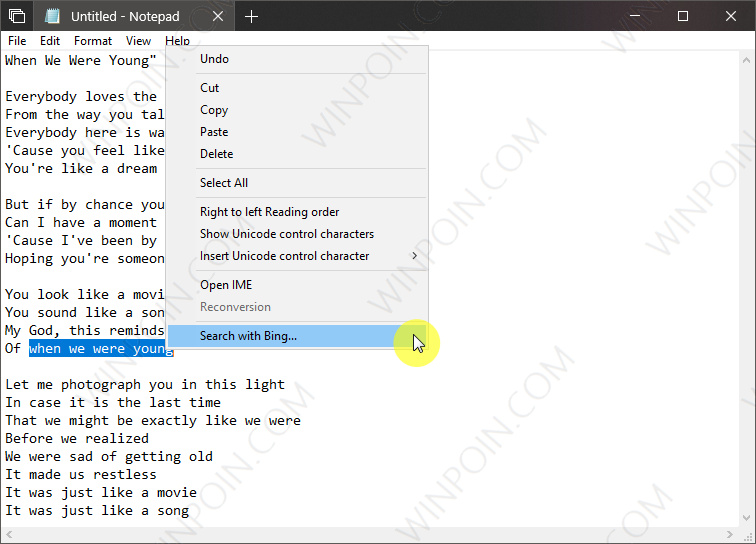Select the Untitled - Notepad tab

(134, 16)
